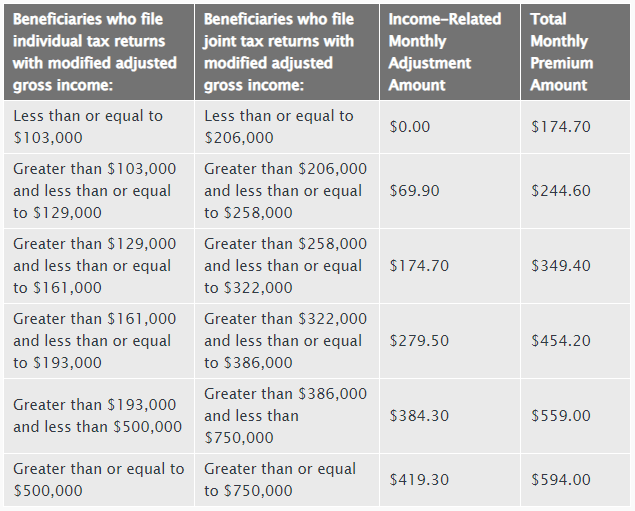Select the $69.90 adjustment amount cell
This screenshot has width=635, height=511.
coord(450,191)
